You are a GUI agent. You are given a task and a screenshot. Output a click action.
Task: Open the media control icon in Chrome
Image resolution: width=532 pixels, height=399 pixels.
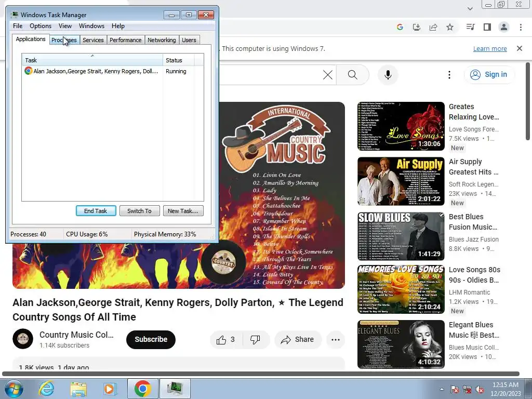[x=470, y=27]
